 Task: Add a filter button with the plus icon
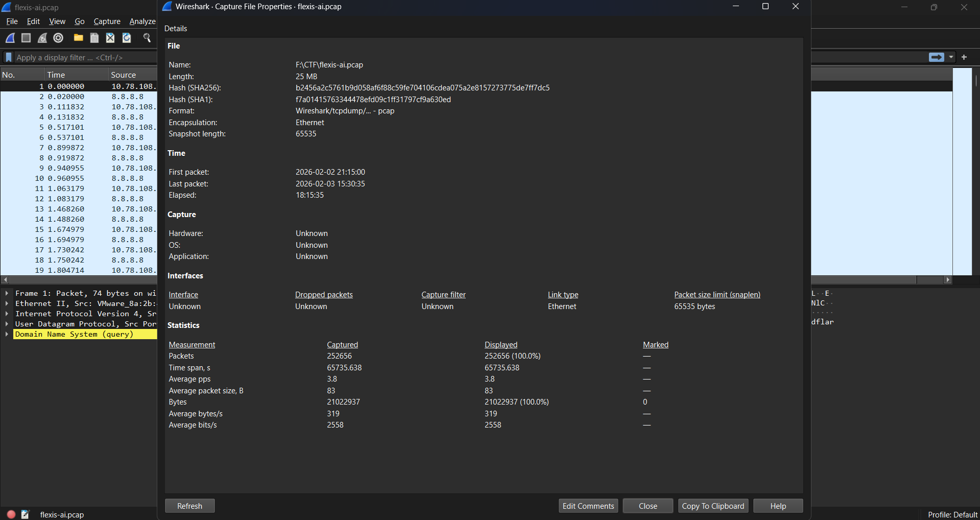[964, 57]
